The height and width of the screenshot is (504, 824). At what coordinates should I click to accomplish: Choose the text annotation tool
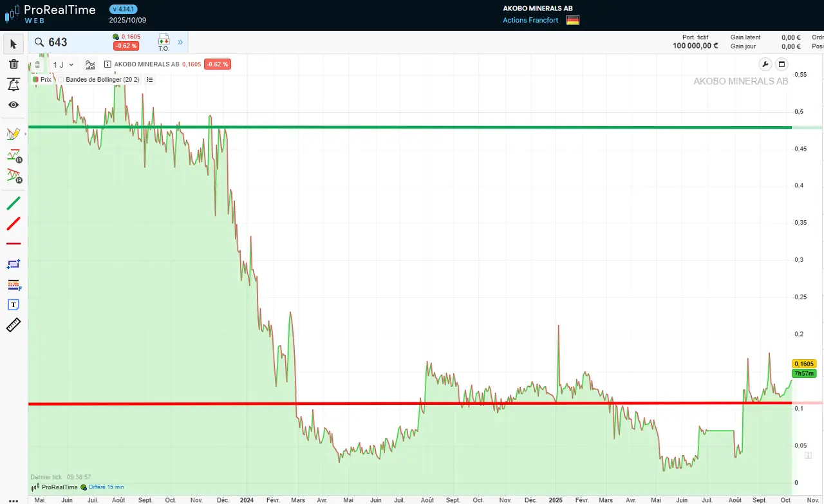14,304
